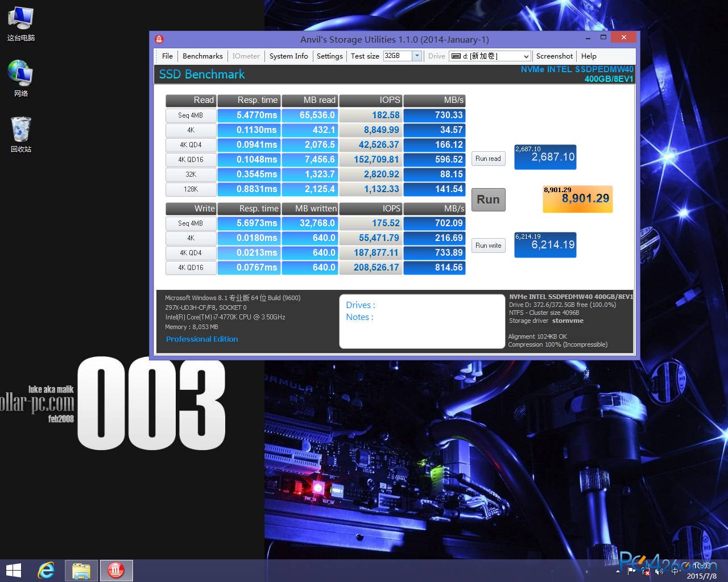Expand the Drive d: selection dropdown
Viewport: 728px width, 582px height.
pyautogui.click(x=526, y=56)
